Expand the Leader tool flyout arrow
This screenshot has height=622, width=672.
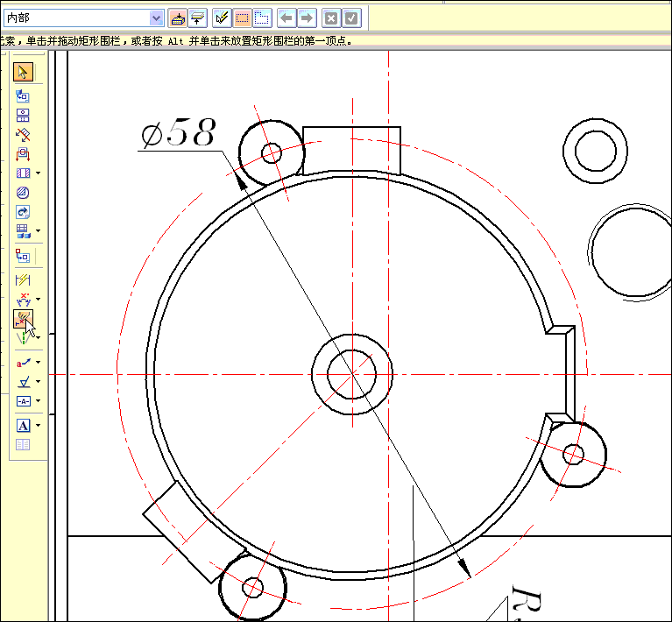(x=39, y=363)
